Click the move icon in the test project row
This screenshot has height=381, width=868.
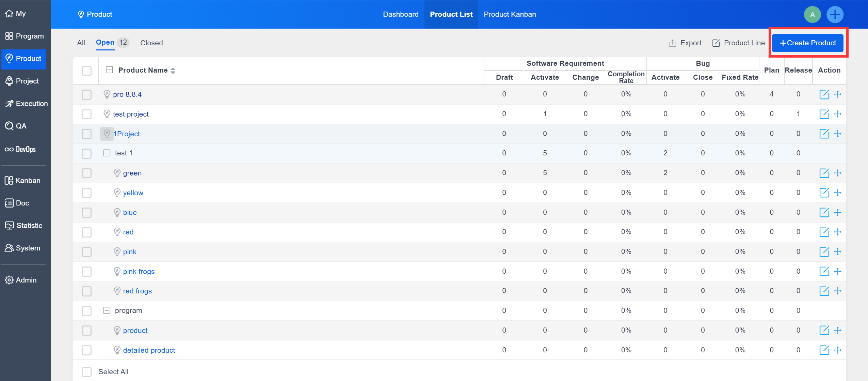[838, 114]
